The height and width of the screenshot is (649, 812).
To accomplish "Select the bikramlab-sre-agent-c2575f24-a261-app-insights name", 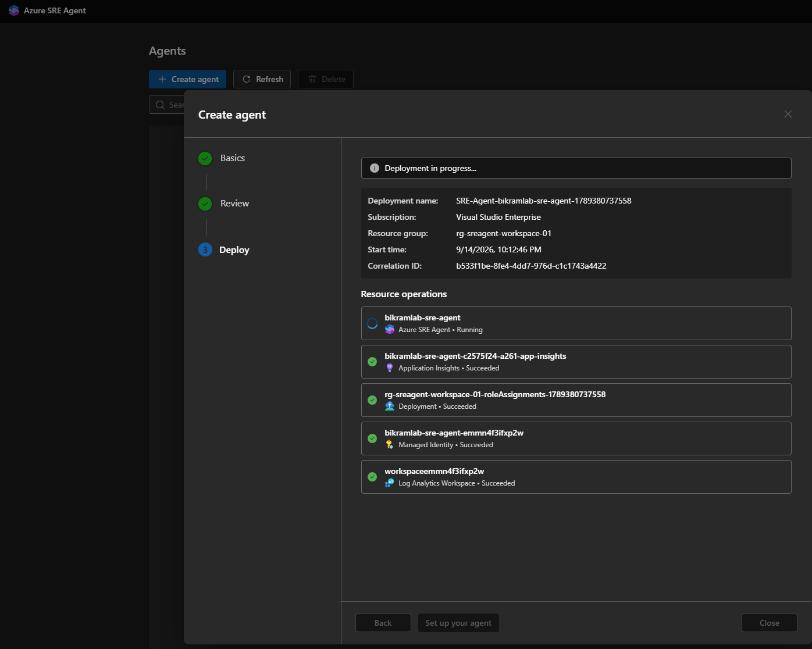I will (475, 356).
